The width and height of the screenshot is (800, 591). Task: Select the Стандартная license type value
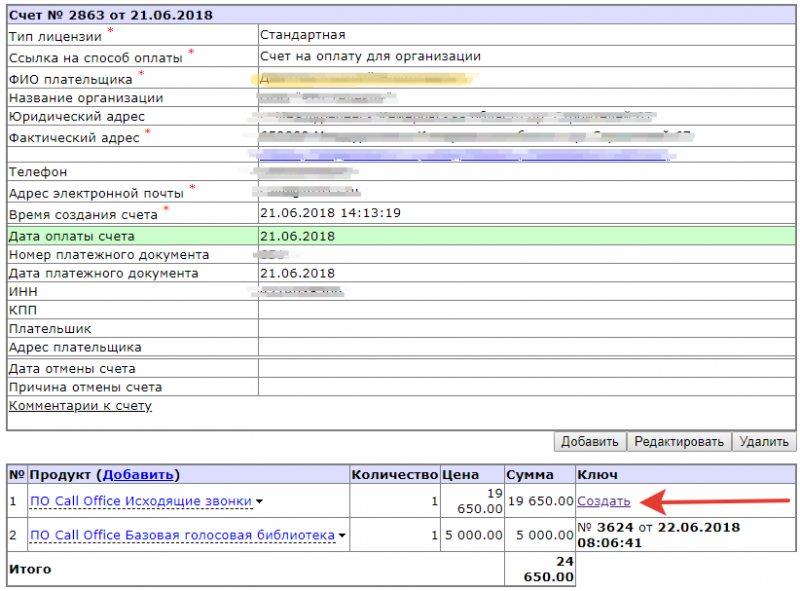click(303, 35)
